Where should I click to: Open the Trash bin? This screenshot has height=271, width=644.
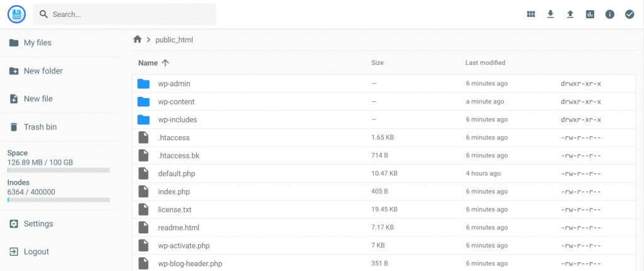[40, 127]
